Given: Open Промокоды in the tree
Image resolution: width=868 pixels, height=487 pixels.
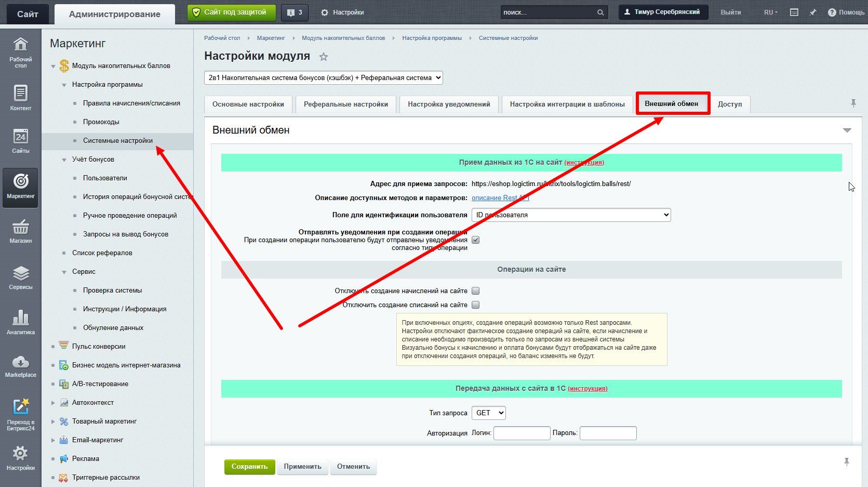Looking at the screenshot, I should 101,122.
